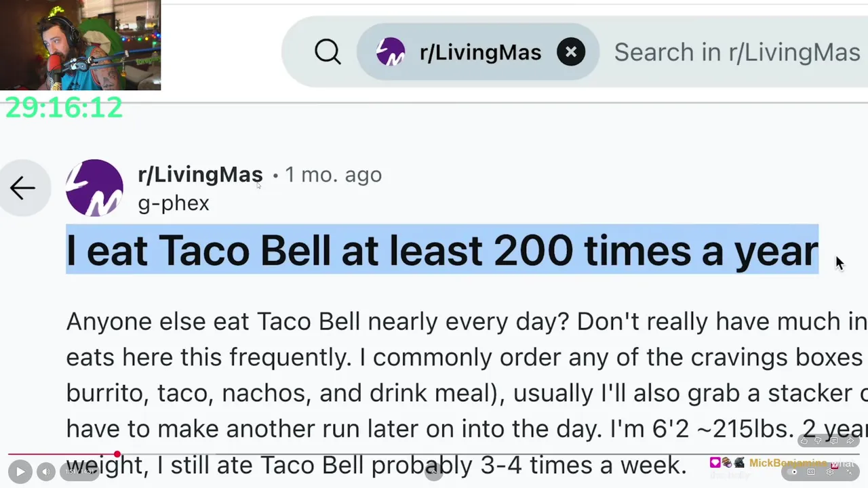The height and width of the screenshot is (488, 868).
Task: Open the r/LivingMas community avatar
Action: [x=94, y=188]
